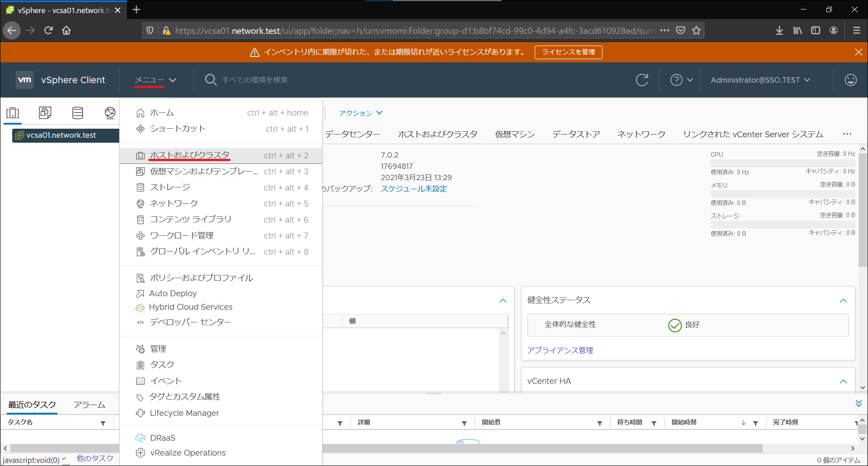Open Firefox account icon
Viewport: 868px width, 466px height.
[834, 30]
